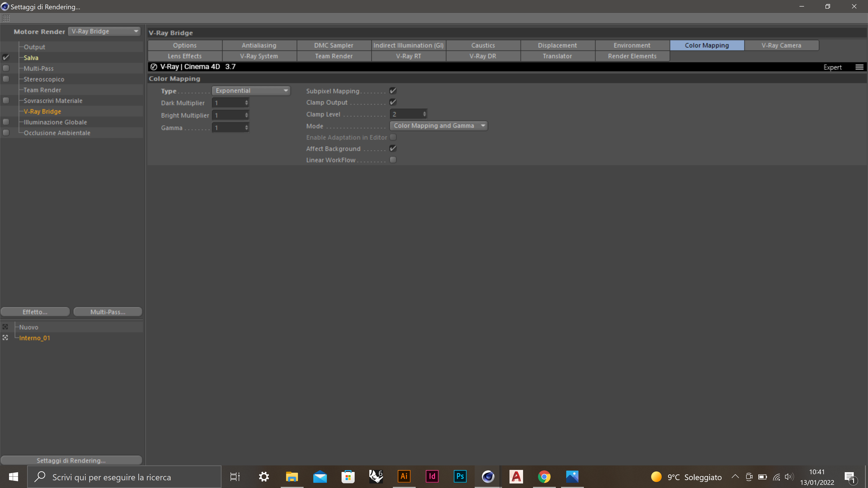Enable the Linear WorkFlow checkbox
This screenshot has height=488, width=868.
click(x=393, y=160)
